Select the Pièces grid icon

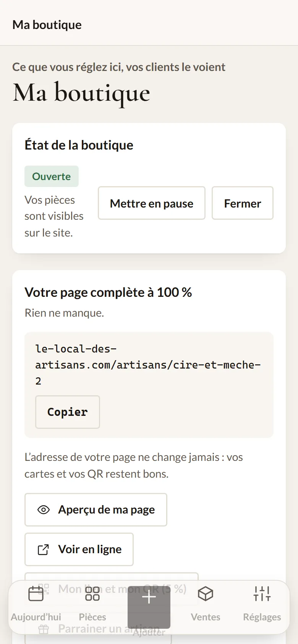92,594
